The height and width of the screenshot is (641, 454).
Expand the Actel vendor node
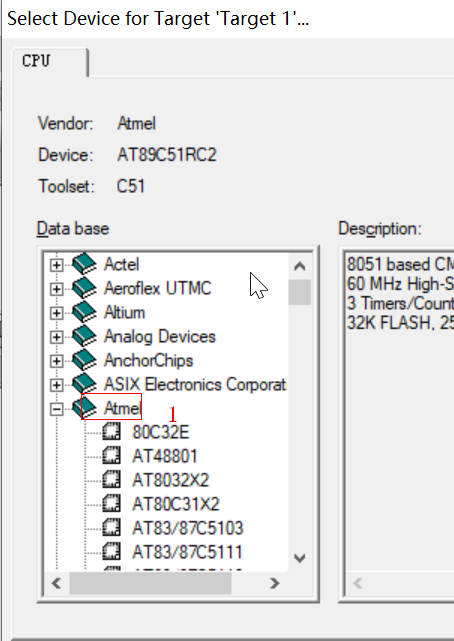point(56,265)
